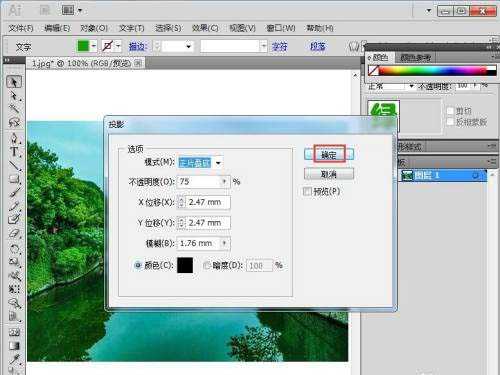Open the 视图(V) menu

point(242,28)
